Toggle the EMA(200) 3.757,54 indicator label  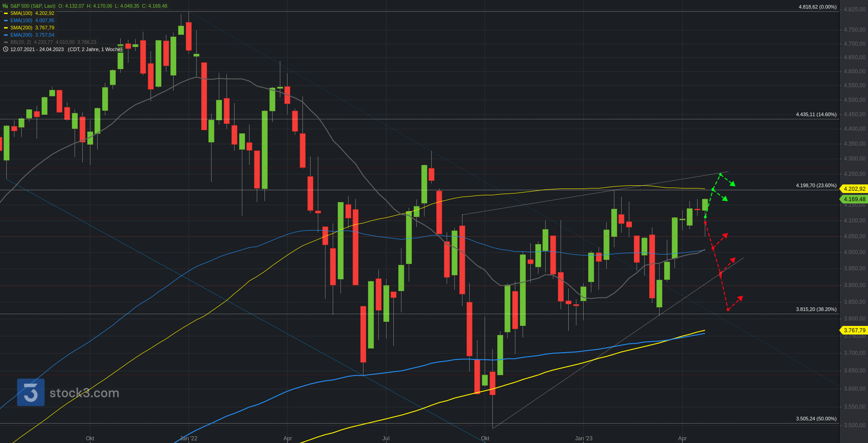click(x=32, y=35)
